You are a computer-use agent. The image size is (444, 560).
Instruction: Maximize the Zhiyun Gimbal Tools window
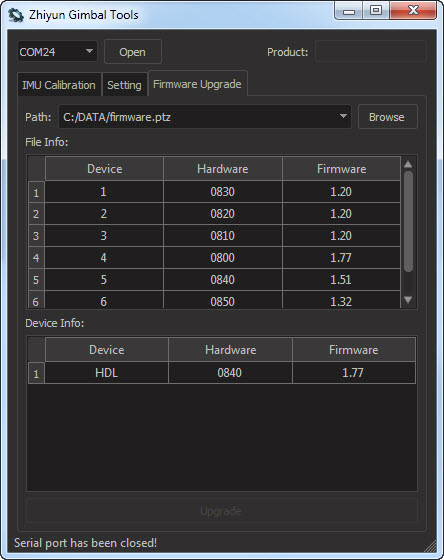pyautogui.click(x=376, y=11)
